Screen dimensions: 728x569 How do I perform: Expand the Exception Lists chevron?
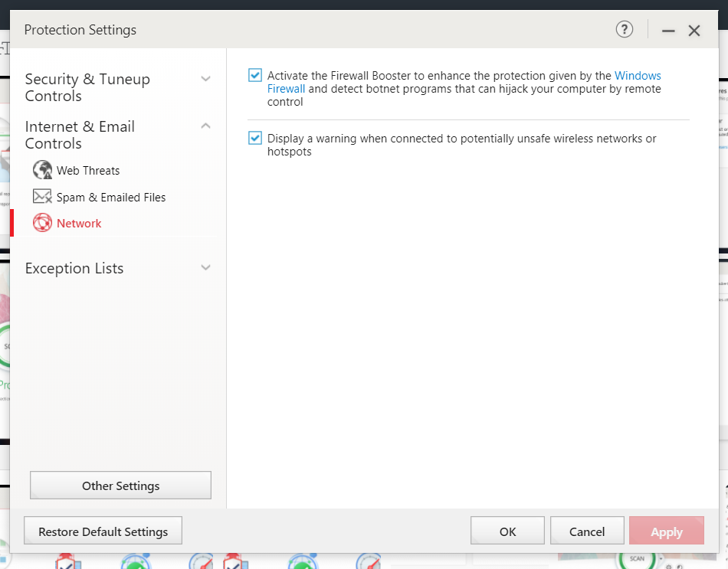click(x=205, y=268)
